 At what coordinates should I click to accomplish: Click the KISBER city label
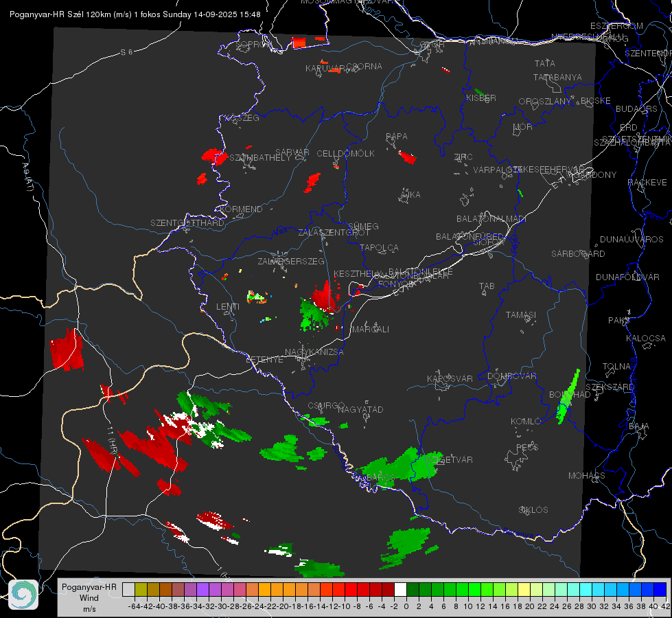pos(481,98)
